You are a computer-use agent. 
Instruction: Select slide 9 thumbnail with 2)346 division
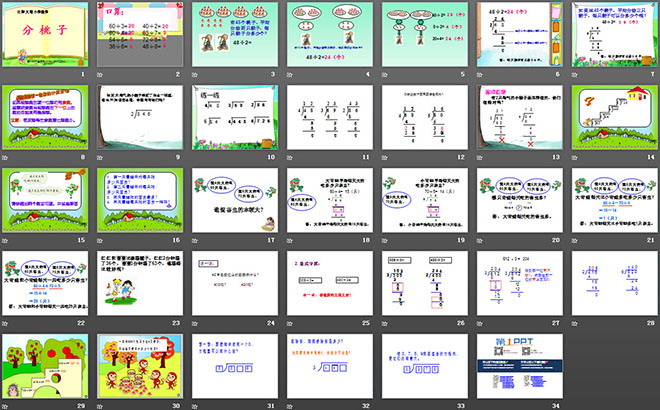(x=140, y=117)
